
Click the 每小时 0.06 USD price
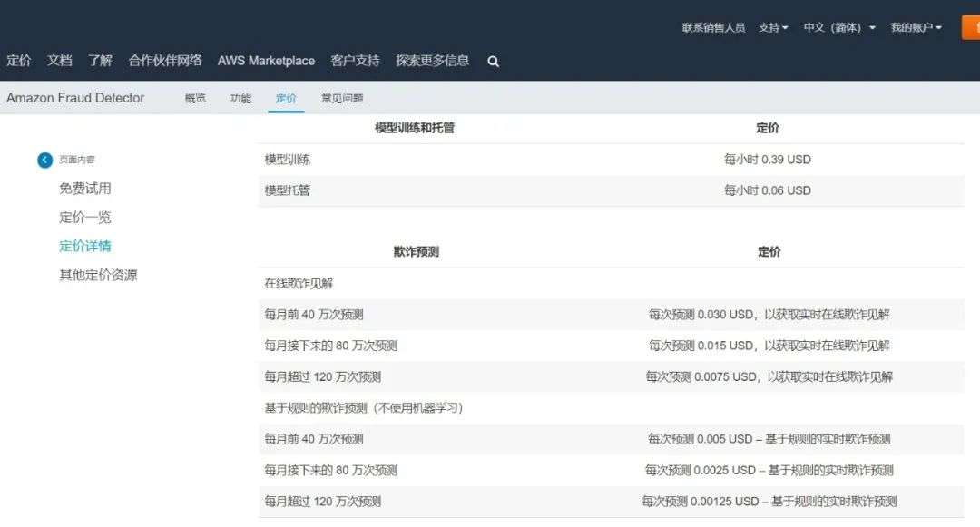point(768,190)
